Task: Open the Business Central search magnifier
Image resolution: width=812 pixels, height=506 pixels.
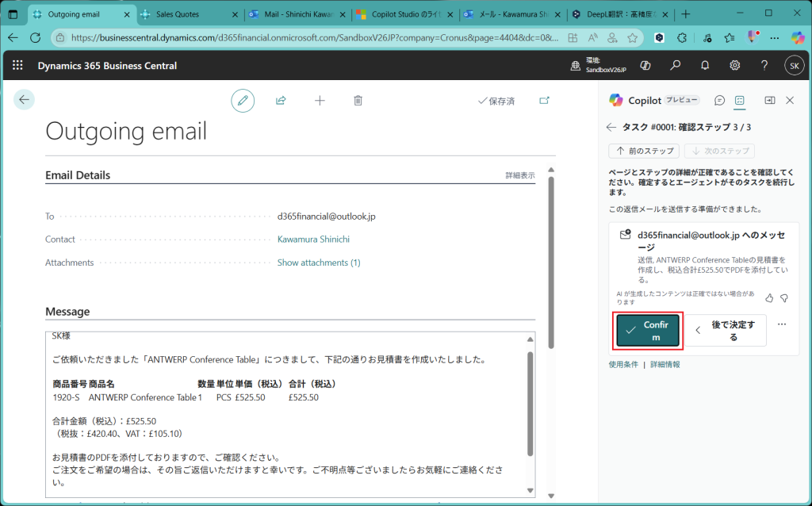Action: [x=676, y=65]
